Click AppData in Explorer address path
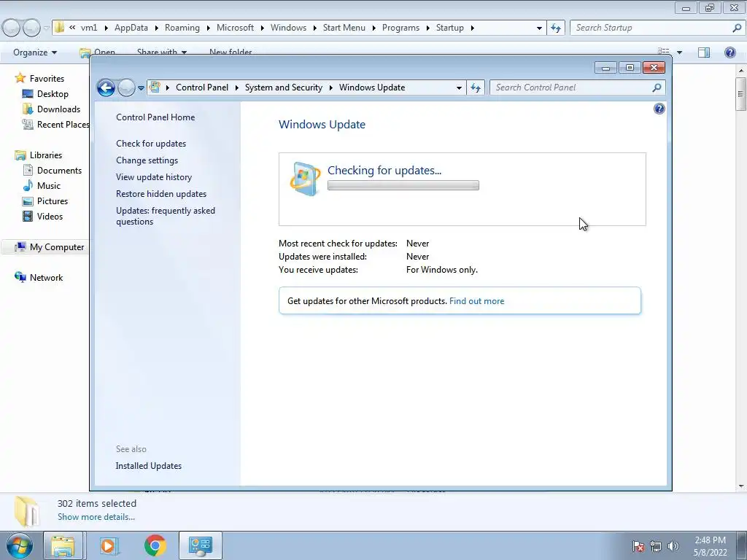This screenshot has height=560, width=747. (x=131, y=28)
